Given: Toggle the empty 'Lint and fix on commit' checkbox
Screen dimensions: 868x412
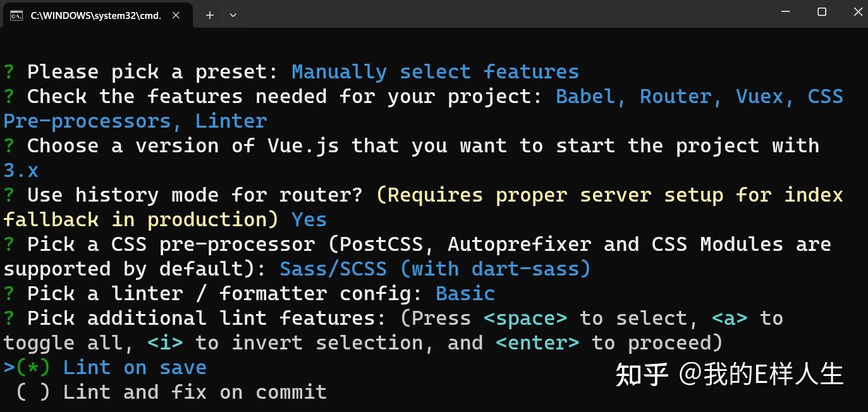Looking at the screenshot, I should [x=34, y=392].
